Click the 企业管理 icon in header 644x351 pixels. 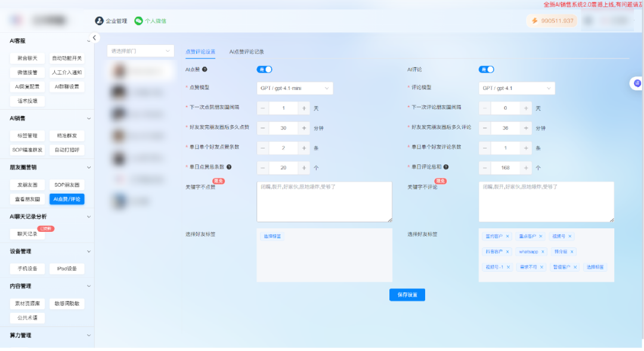coord(99,20)
